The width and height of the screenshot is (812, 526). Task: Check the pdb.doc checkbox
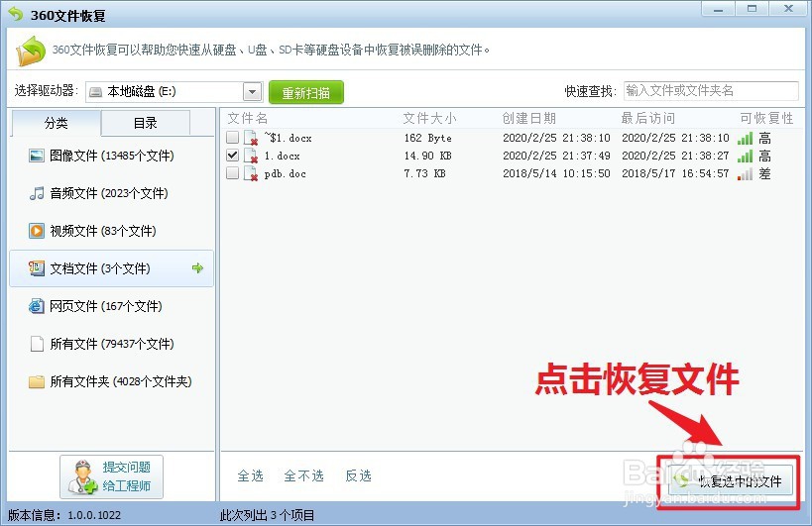point(233,172)
